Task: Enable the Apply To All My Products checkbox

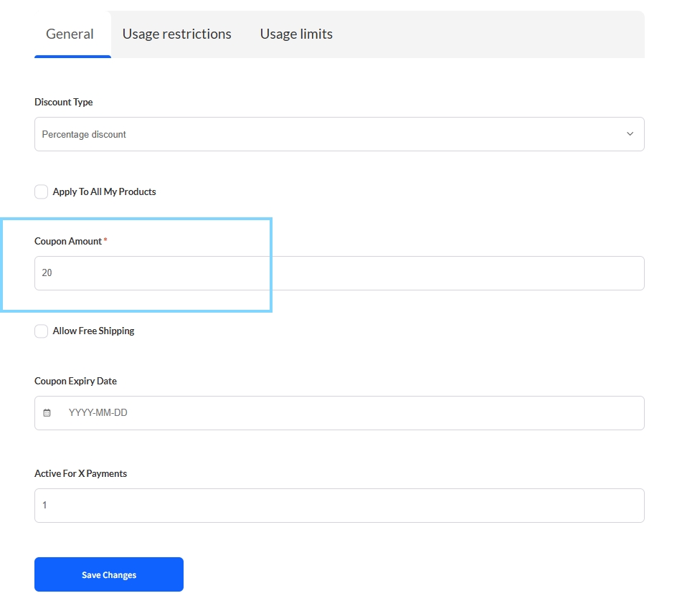Action: click(x=42, y=191)
